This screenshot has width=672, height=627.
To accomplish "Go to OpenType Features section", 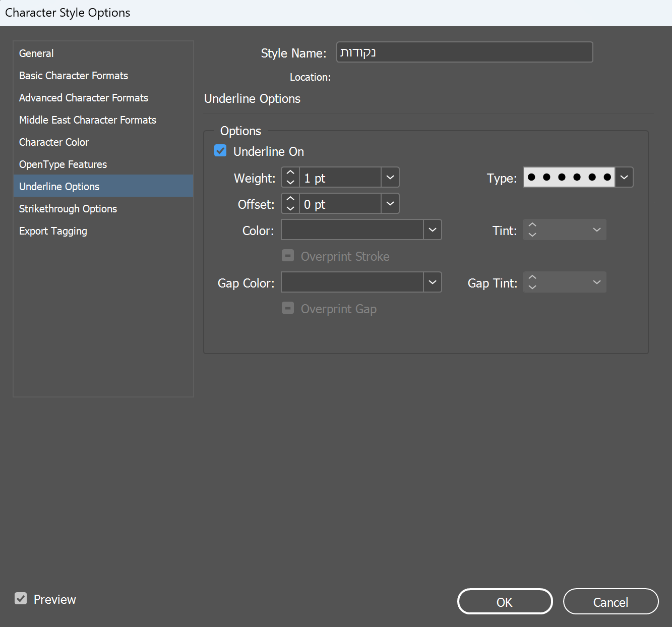I will pyautogui.click(x=63, y=164).
